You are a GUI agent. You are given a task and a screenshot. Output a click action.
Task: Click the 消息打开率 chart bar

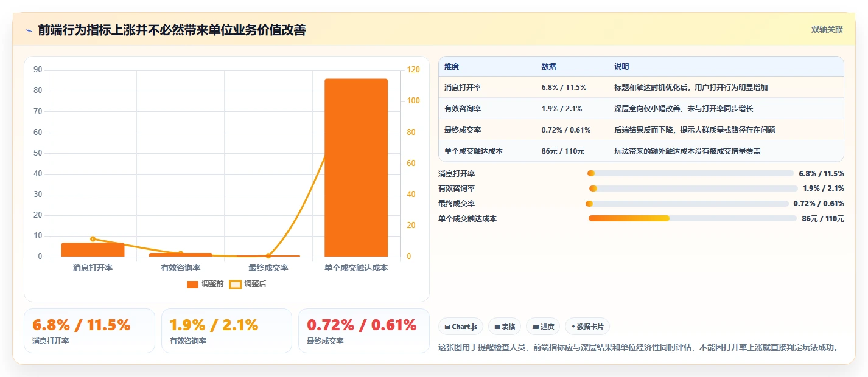click(93, 250)
